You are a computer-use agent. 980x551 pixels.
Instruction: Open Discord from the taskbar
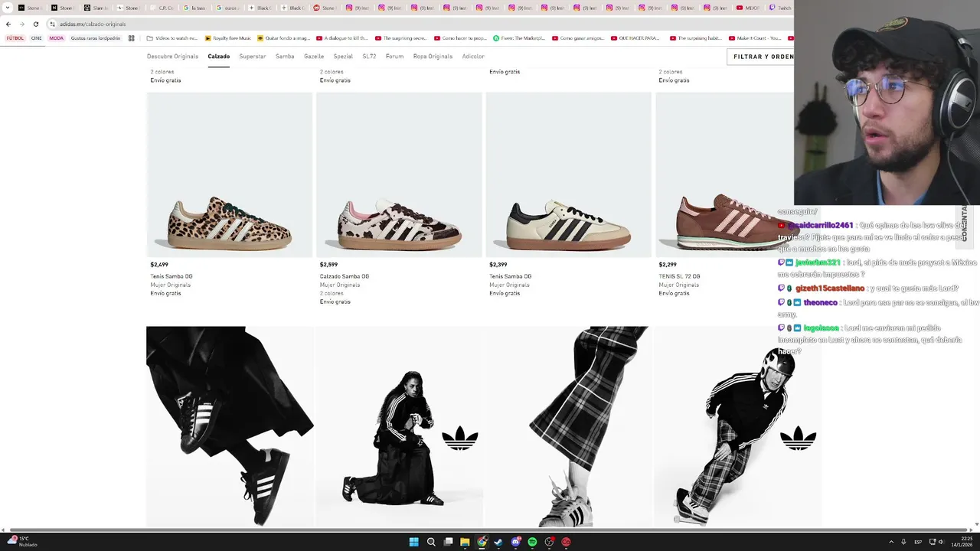pos(515,542)
